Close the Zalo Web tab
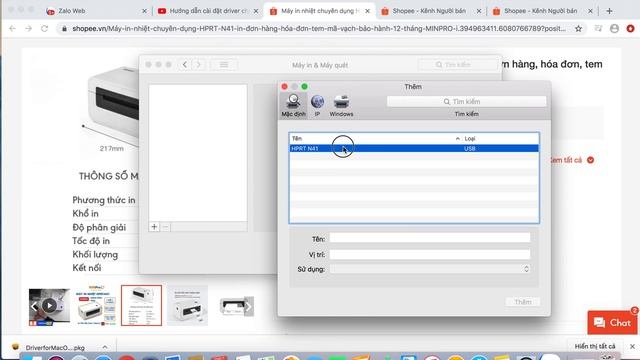640x360 pixels. click(x=144, y=11)
